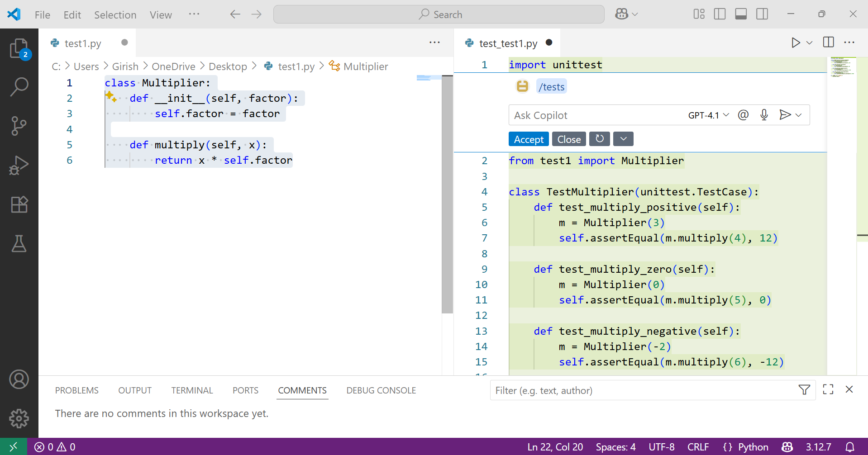Close the Copilot inline chat
Image resolution: width=868 pixels, height=455 pixels.
pyautogui.click(x=568, y=139)
